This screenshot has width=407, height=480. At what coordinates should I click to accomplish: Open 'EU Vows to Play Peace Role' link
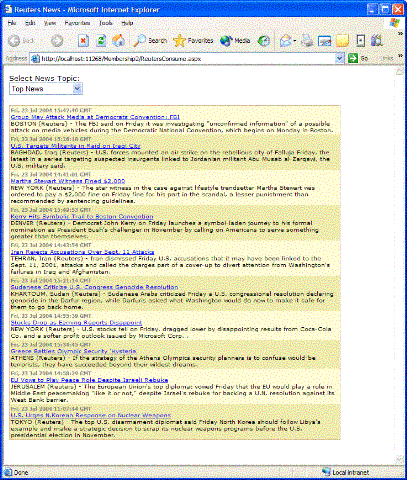pyautogui.click(x=89, y=380)
